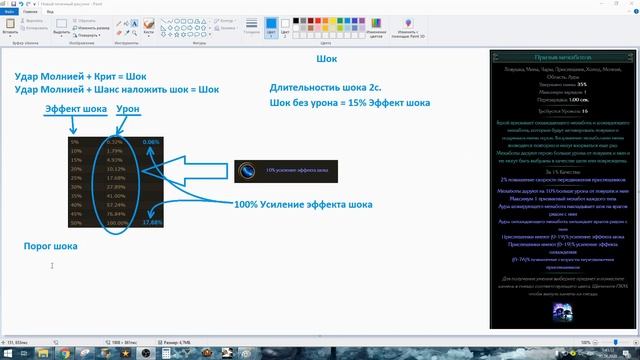Undo the last action in title bar

21,4
